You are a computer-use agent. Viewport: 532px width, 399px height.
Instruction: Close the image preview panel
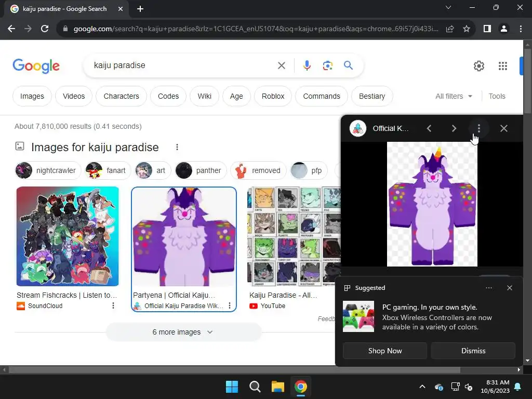point(504,128)
